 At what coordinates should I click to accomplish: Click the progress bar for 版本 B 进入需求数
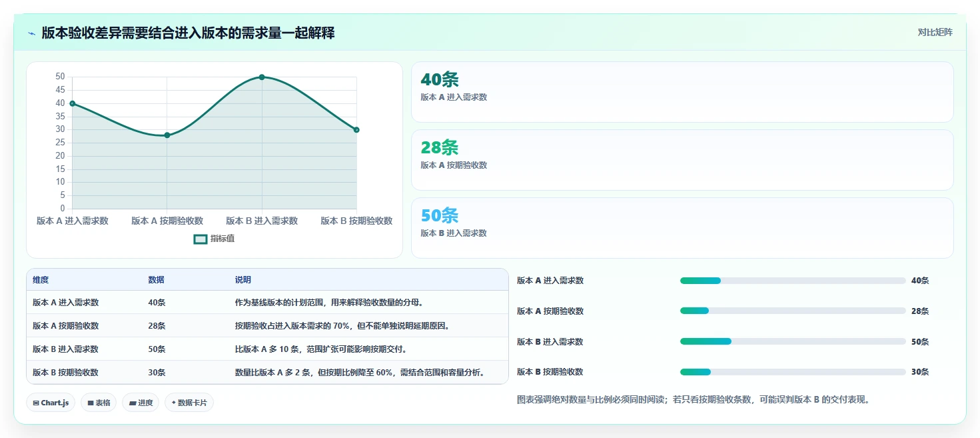tap(793, 341)
